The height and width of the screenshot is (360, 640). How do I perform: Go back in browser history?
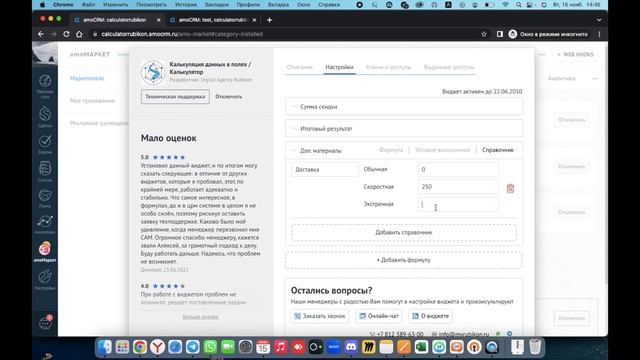coord(40,34)
